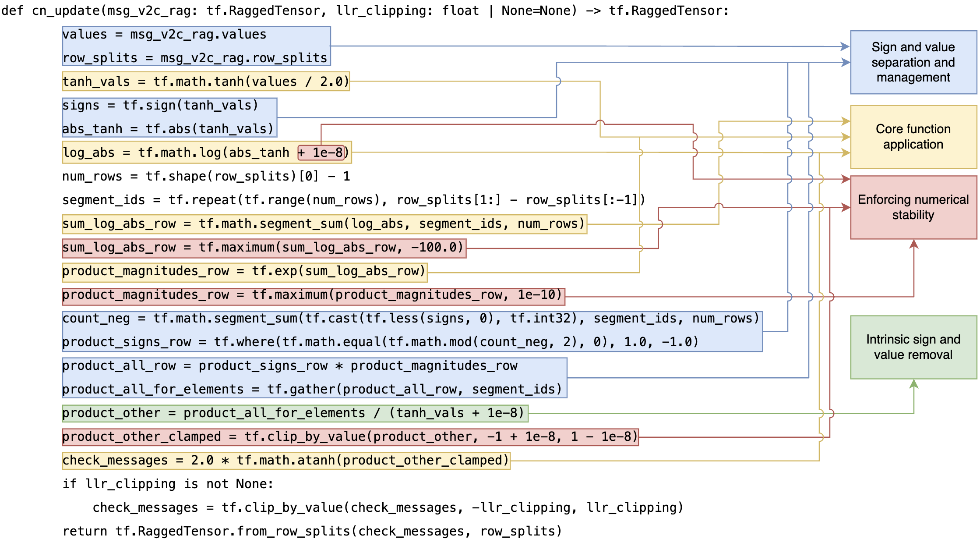980x539 pixels.
Task: Click 'sum_log_abs_row = tf.math.segment_sum' line
Action: (x=324, y=224)
